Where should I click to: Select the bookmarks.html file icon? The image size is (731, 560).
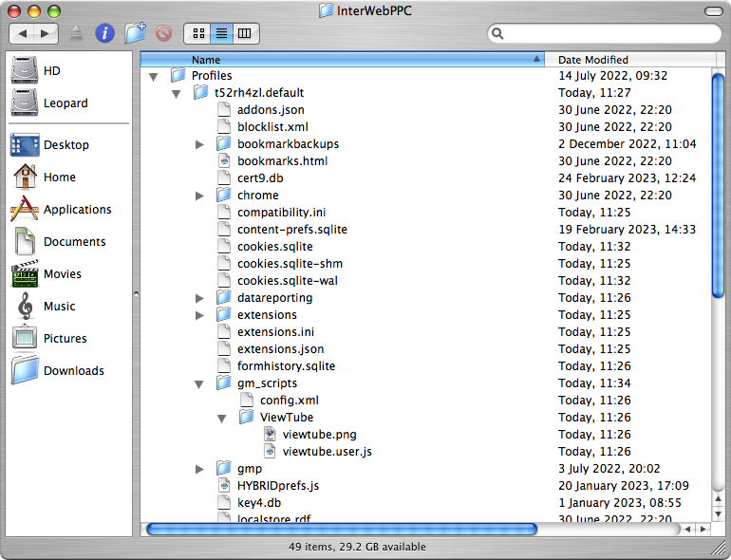point(224,160)
